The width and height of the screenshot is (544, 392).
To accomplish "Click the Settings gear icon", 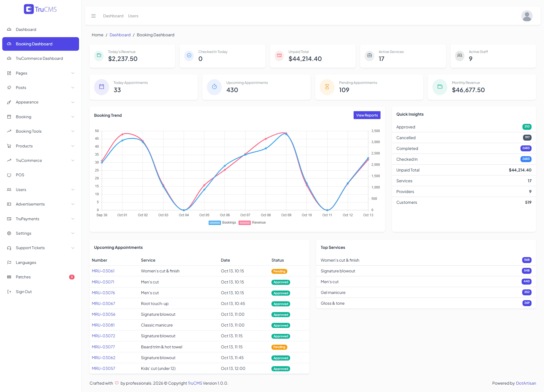I will point(9,233).
